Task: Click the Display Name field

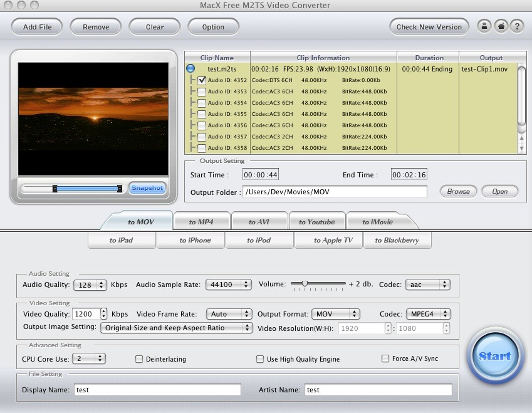Action: 157,390
